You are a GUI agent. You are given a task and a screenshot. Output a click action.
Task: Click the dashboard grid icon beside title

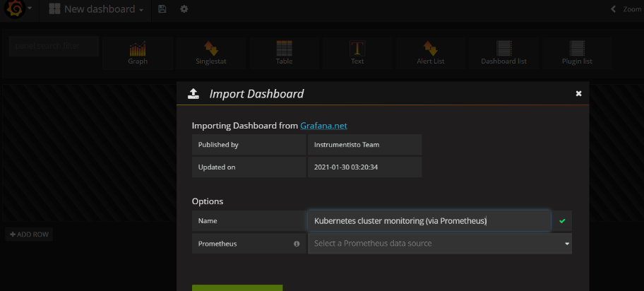point(54,9)
